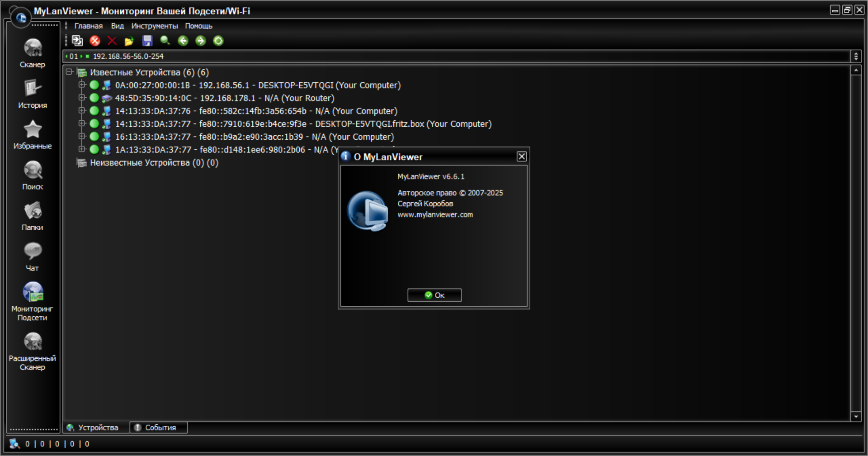This screenshot has width=868, height=456.
Task: Close the О MyLanViewer dialog
Action: 522,157
